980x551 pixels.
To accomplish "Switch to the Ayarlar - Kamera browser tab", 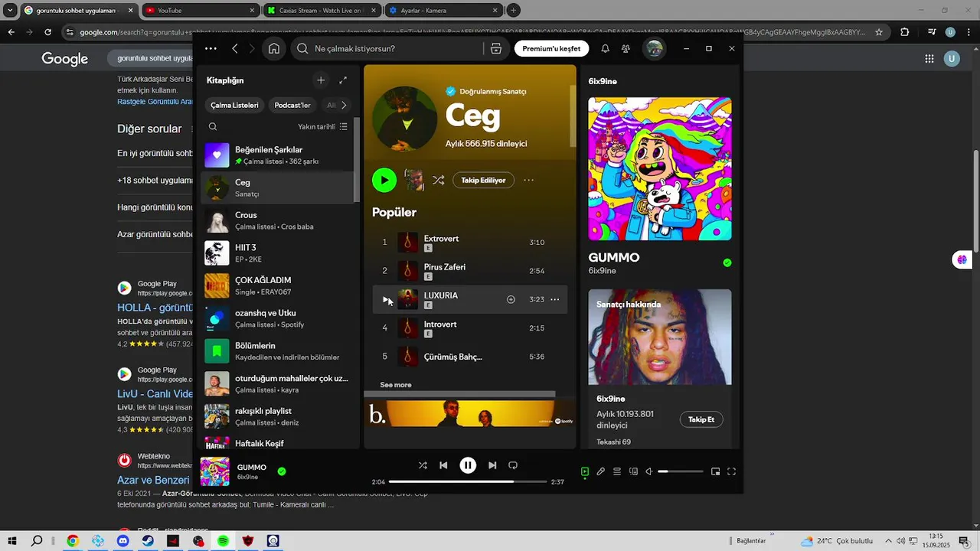I will point(443,11).
